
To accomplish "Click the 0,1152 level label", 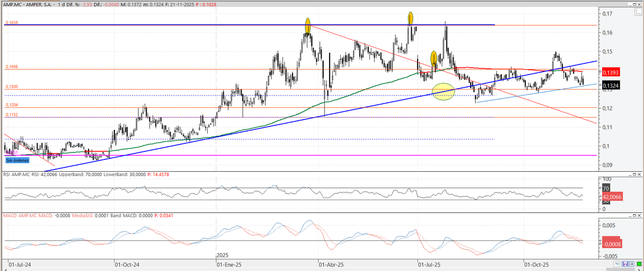I will click(x=11, y=115).
